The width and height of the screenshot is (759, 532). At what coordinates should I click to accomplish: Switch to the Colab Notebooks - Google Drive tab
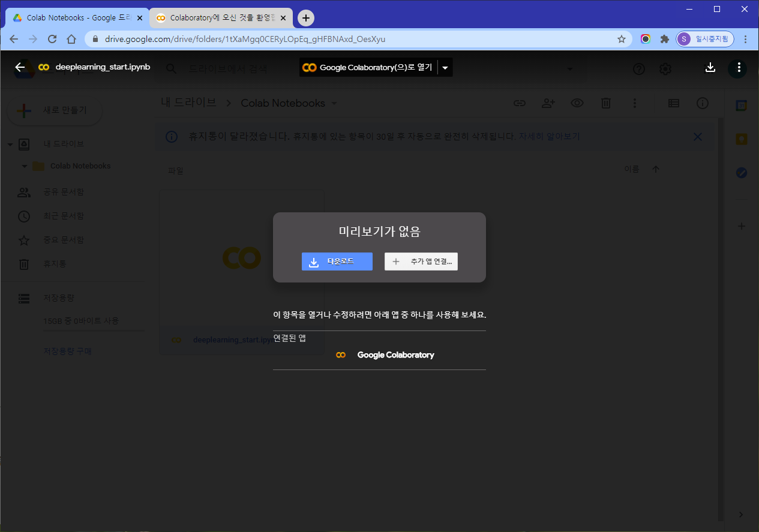pyautogui.click(x=77, y=18)
